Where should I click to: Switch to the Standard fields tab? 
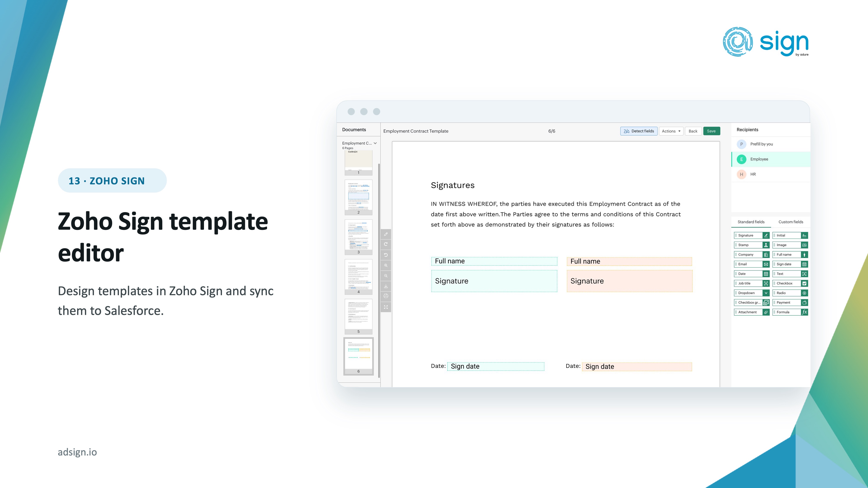(751, 222)
